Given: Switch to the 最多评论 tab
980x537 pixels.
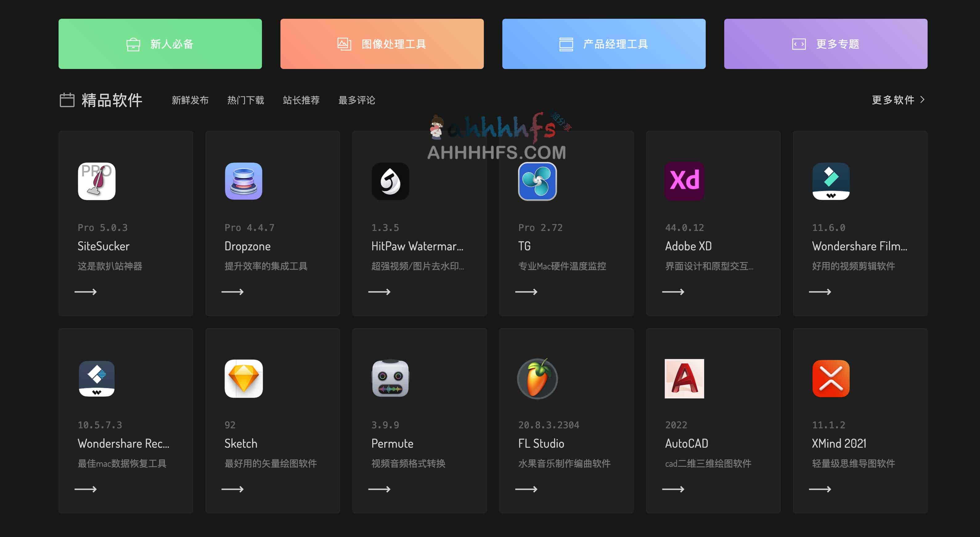Looking at the screenshot, I should [x=357, y=100].
